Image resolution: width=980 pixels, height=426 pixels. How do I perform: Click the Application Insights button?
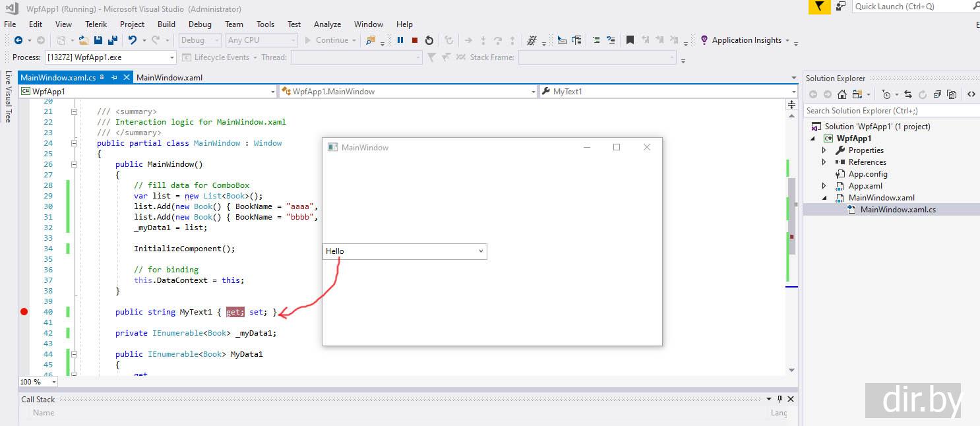tap(745, 40)
